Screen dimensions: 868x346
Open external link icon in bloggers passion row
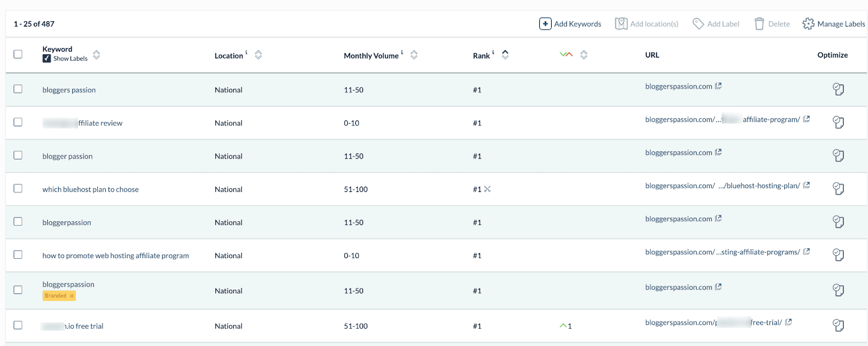pos(718,86)
